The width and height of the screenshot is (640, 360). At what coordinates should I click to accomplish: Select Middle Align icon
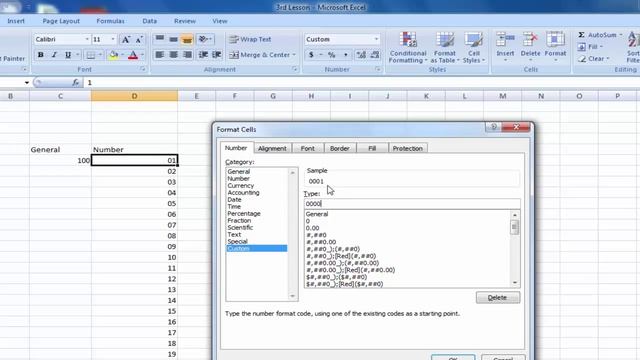pos(173,39)
